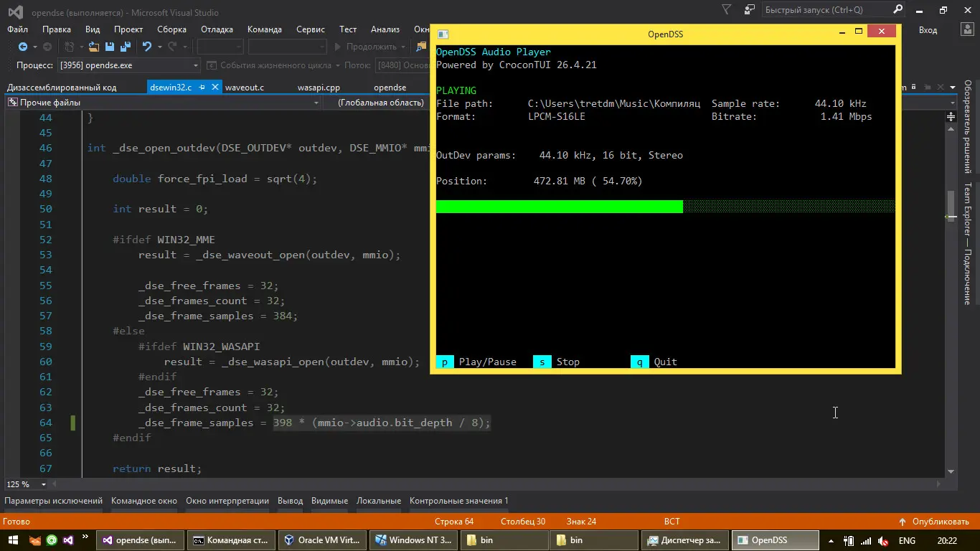Click Опубликовать in the status bar

935,522
